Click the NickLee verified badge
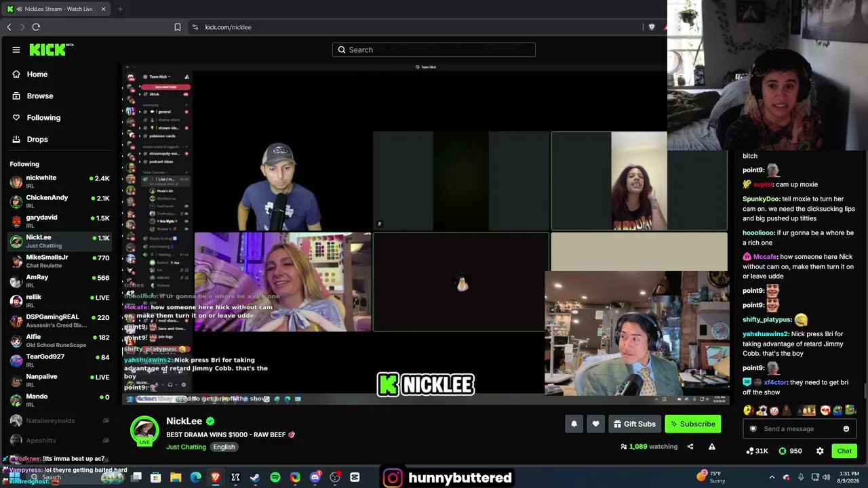 point(210,422)
